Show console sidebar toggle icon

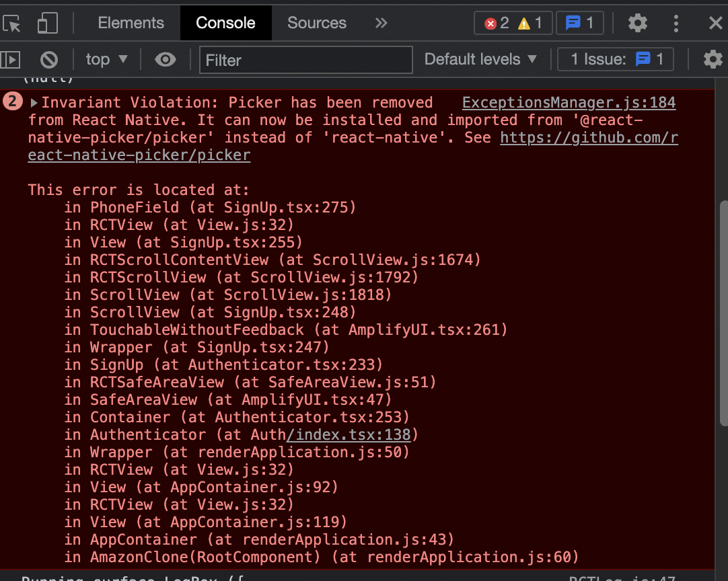point(10,59)
